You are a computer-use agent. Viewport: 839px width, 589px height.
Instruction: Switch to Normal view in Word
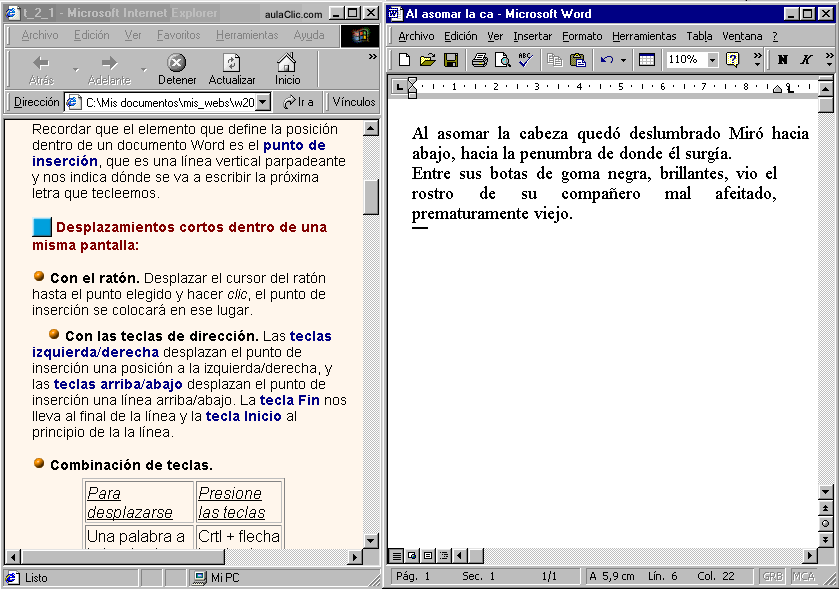(x=396, y=555)
